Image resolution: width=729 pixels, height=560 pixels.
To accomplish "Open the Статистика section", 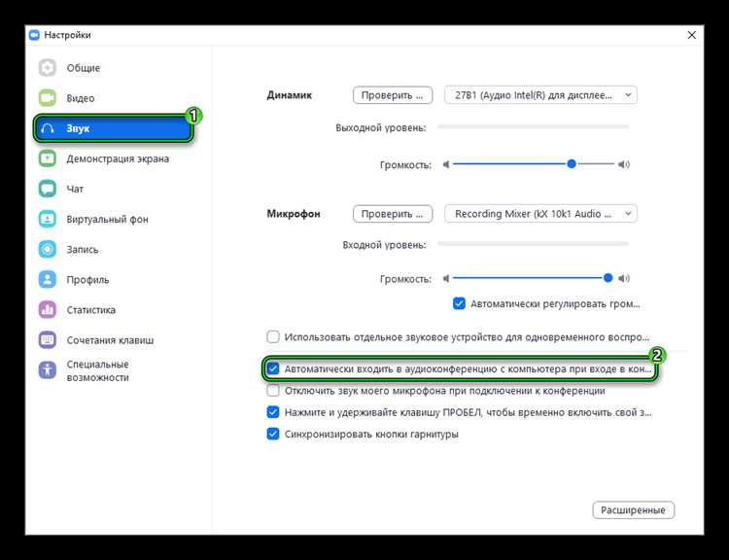I will (91, 310).
